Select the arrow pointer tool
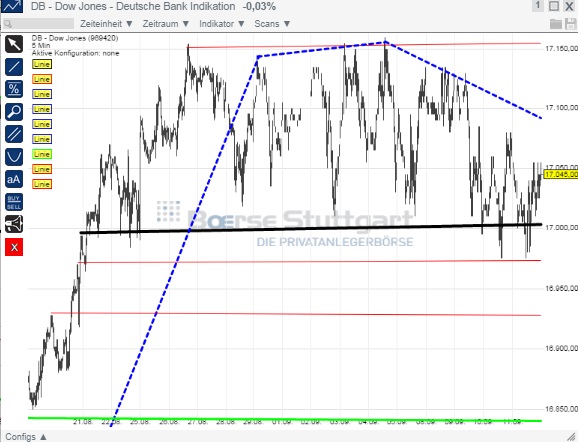This screenshot has height=442, width=578. click(x=14, y=44)
